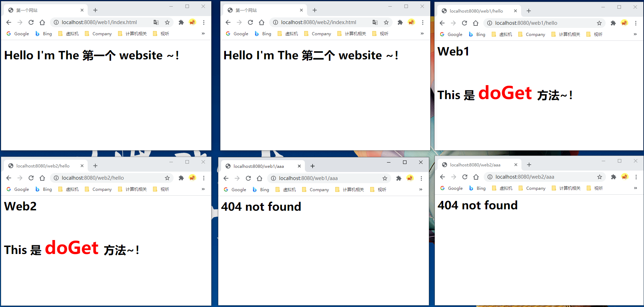Expand bookmarks overflow in web1/hello window
The width and height of the screenshot is (644, 307).
click(635, 34)
